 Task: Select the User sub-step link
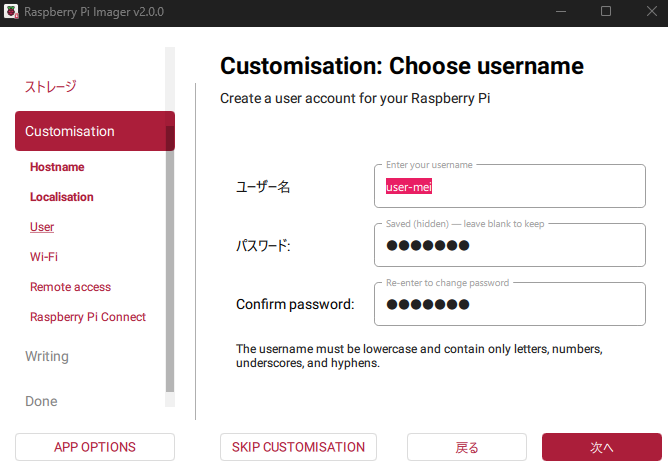[42, 227]
